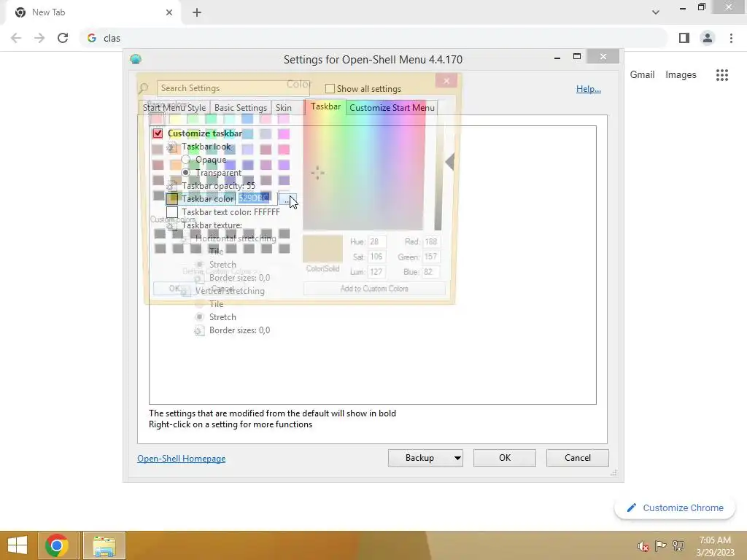Open the taskbar clock at 7:05 AM
Screen dimensions: 747x560
tap(715, 546)
